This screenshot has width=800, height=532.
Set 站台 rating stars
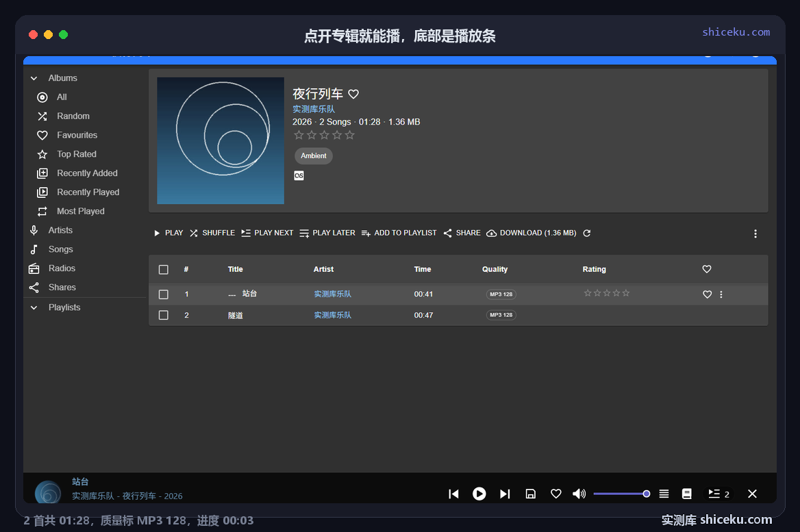[x=607, y=293]
